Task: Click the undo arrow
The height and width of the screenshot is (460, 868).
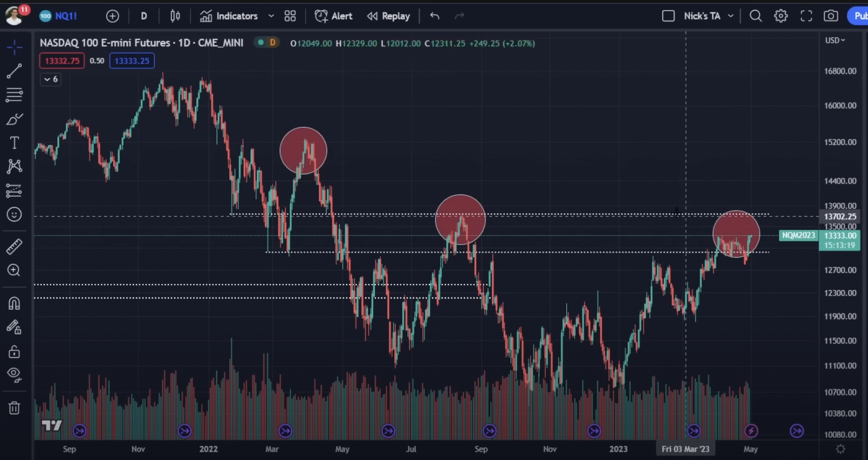Action: point(435,16)
